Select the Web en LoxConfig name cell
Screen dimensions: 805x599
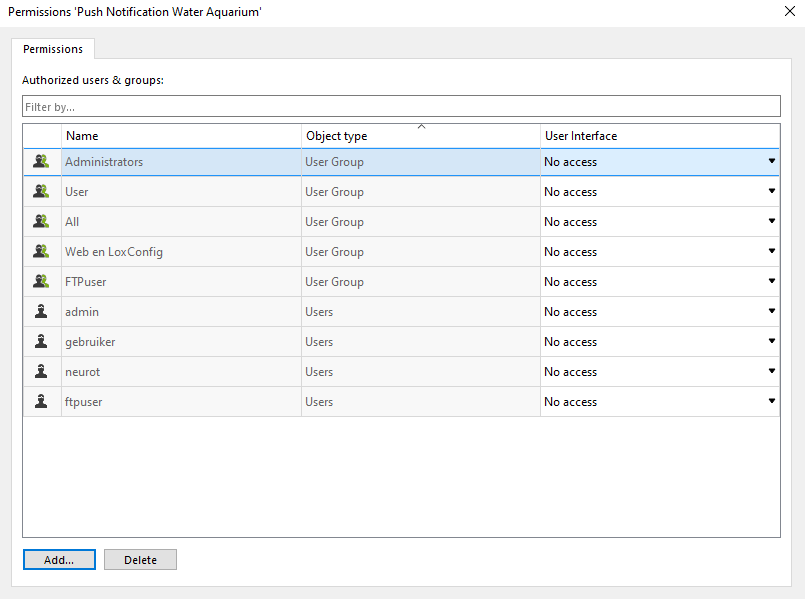[x=181, y=252]
